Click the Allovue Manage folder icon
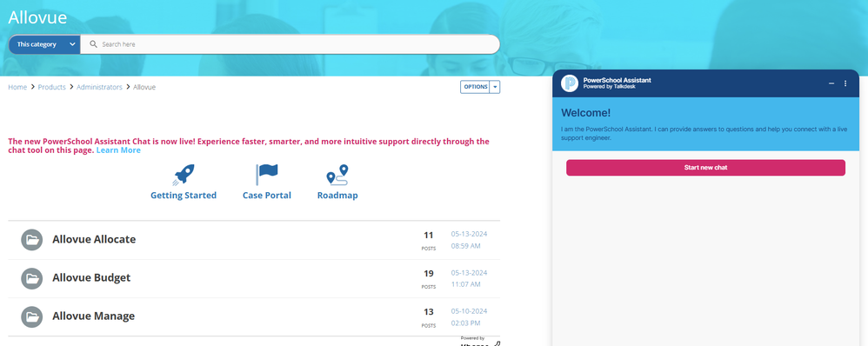 31,317
